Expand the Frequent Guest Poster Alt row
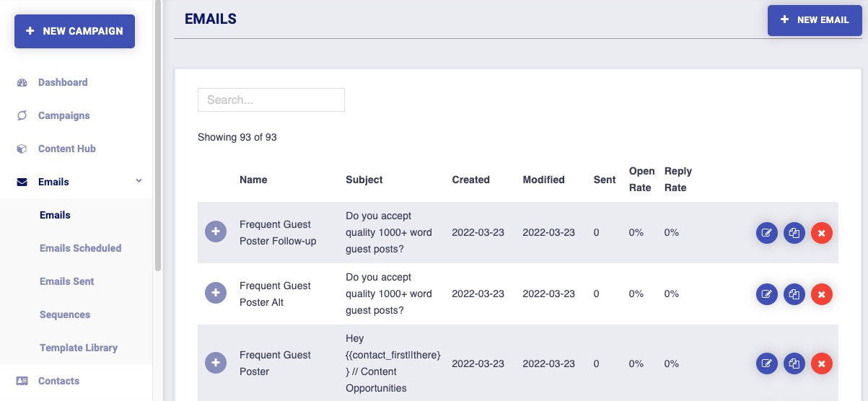Screen dimensions: 868x401 pyautogui.click(x=216, y=294)
